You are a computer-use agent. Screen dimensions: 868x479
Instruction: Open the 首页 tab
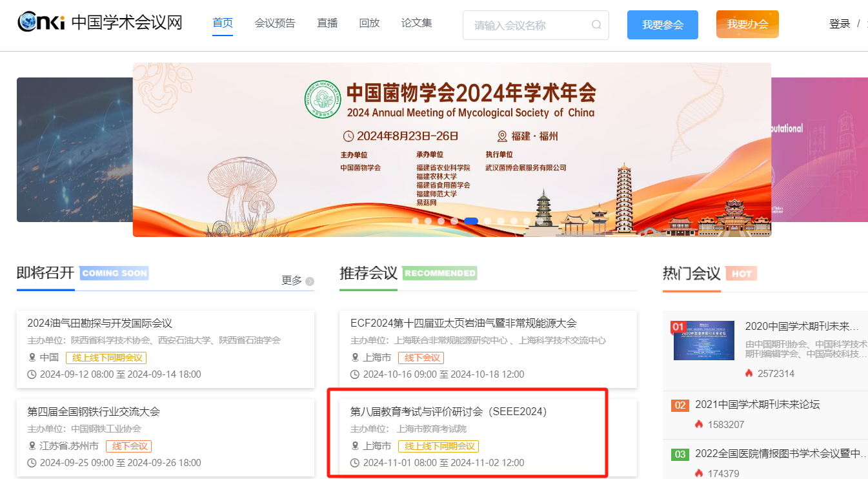click(223, 23)
